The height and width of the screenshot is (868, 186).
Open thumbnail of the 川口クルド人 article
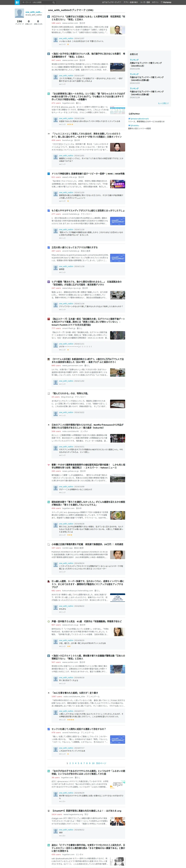117,30
